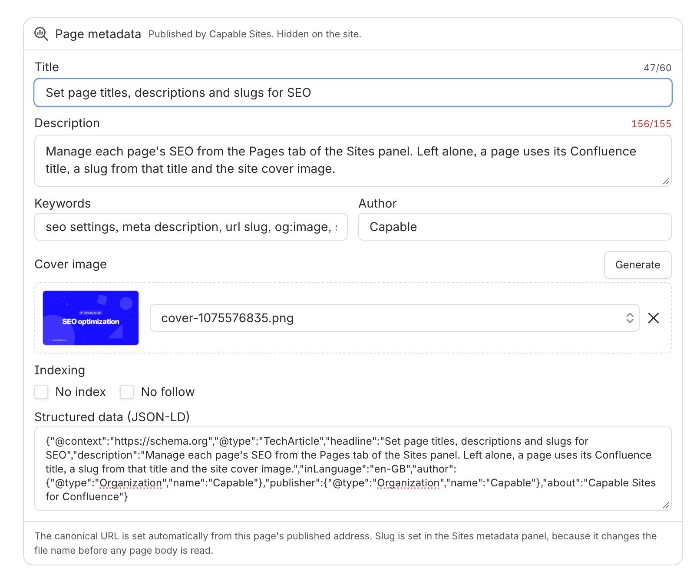Click the SEO optimization cover thumbnail
This screenshot has width=700, height=588.
[x=91, y=318]
